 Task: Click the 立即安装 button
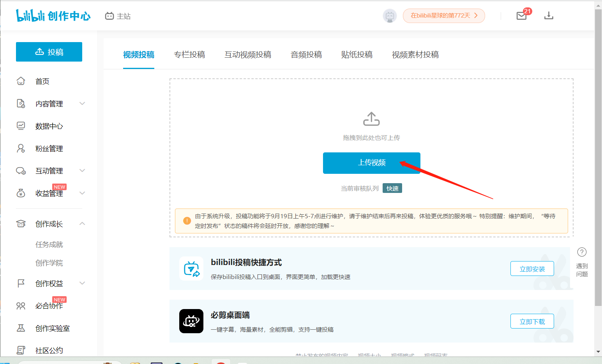pyautogui.click(x=532, y=269)
